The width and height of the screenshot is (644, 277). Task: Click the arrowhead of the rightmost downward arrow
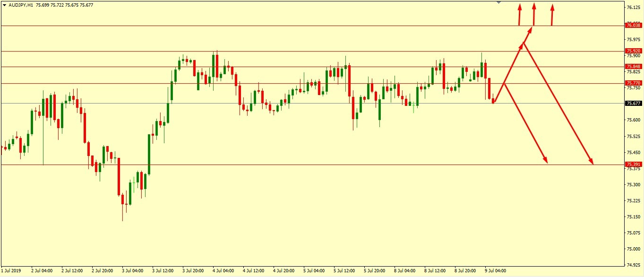591,161
